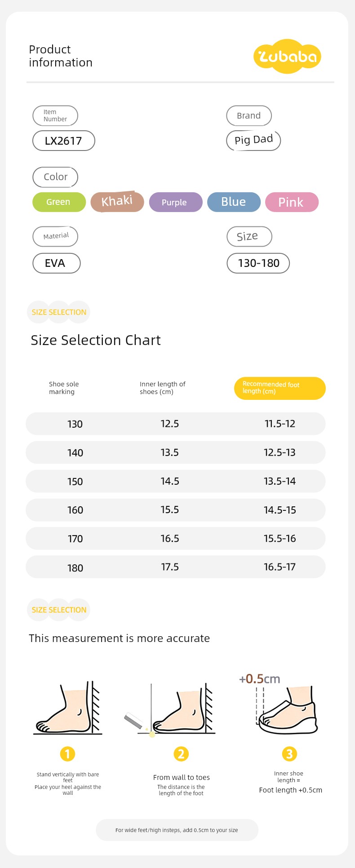Click the first SIZE SELECTION badge
This screenshot has height=868, width=355.
tap(58, 312)
